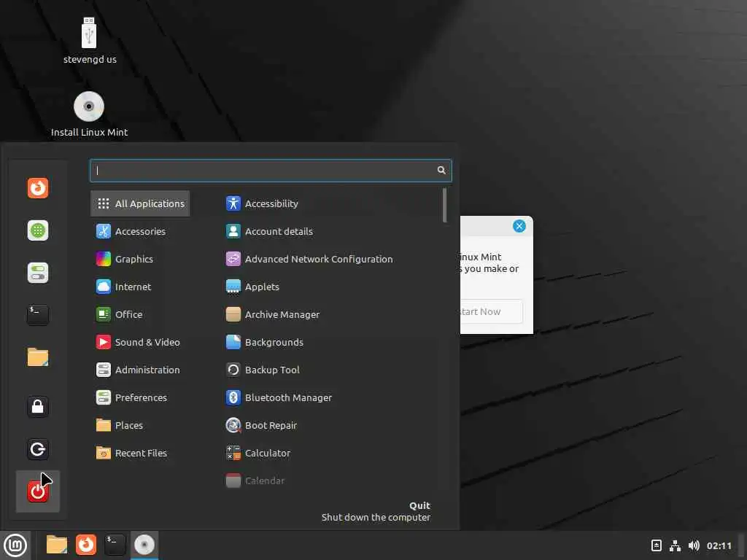Focus the menu search field

click(x=271, y=171)
